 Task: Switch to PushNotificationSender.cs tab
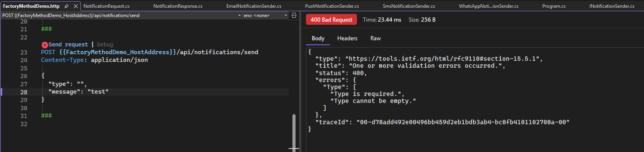tap(332, 6)
